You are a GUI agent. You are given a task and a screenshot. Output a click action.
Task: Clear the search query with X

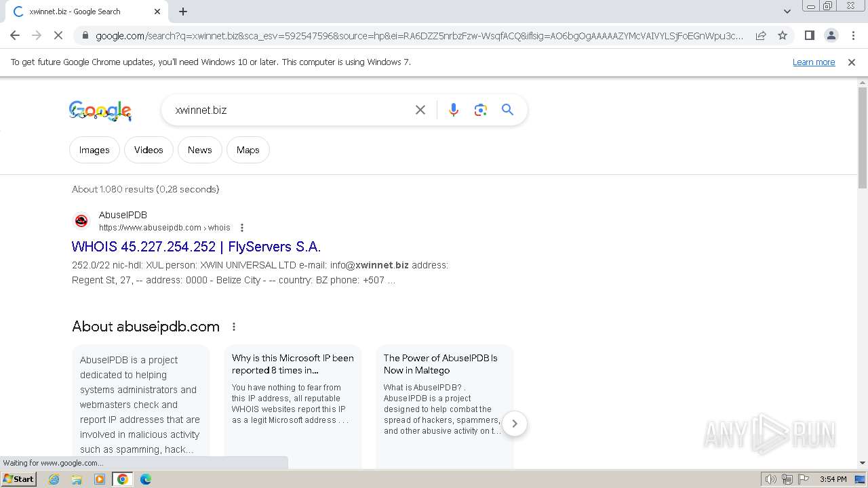coord(420,110)
